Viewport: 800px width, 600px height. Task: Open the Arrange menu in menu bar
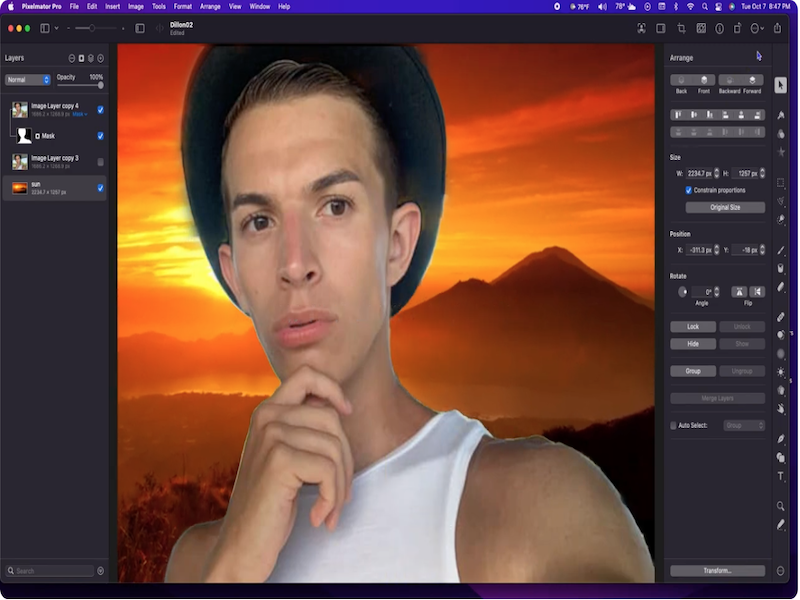tap(210, 6)
